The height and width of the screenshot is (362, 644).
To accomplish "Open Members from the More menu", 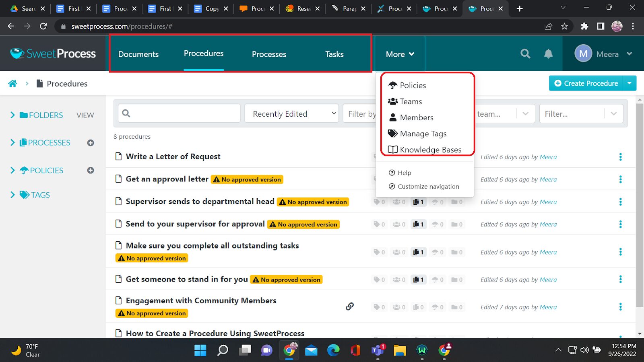I will coord(411,117).
